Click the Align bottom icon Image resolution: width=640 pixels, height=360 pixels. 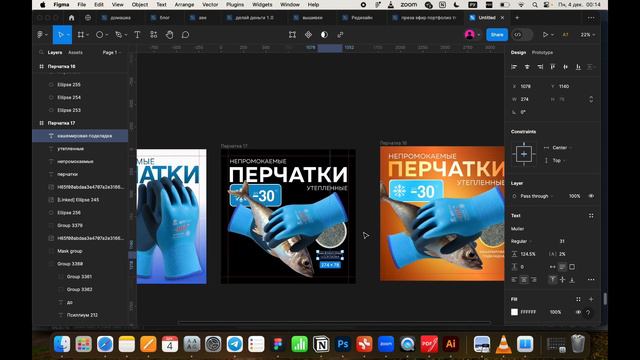[578, 67]
